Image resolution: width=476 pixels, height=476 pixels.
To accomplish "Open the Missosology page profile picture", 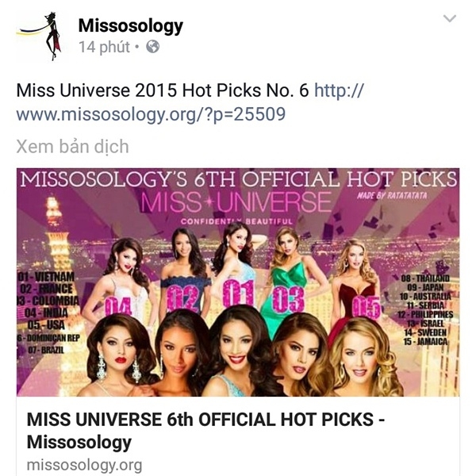I will tap(39, 36).
